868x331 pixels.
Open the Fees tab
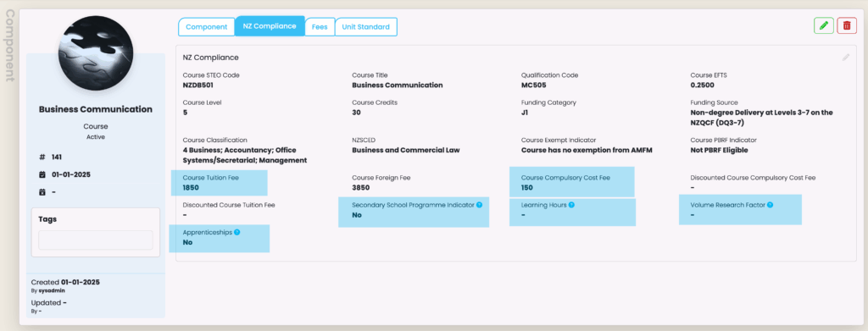point(320,26)
